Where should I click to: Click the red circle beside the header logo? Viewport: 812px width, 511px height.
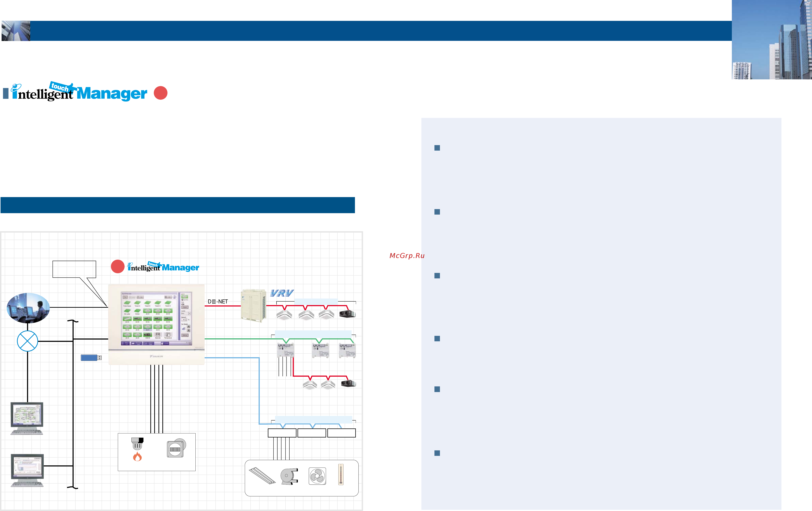pos(161,93)
